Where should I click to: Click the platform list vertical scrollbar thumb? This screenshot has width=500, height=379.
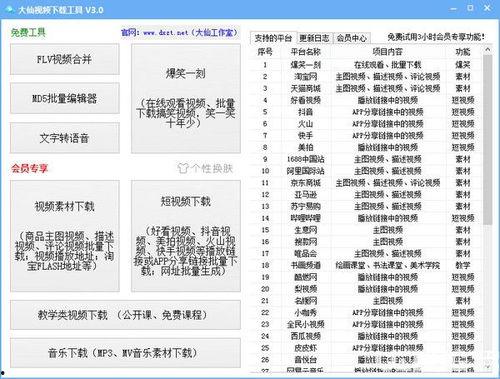(x=488, y=140)
